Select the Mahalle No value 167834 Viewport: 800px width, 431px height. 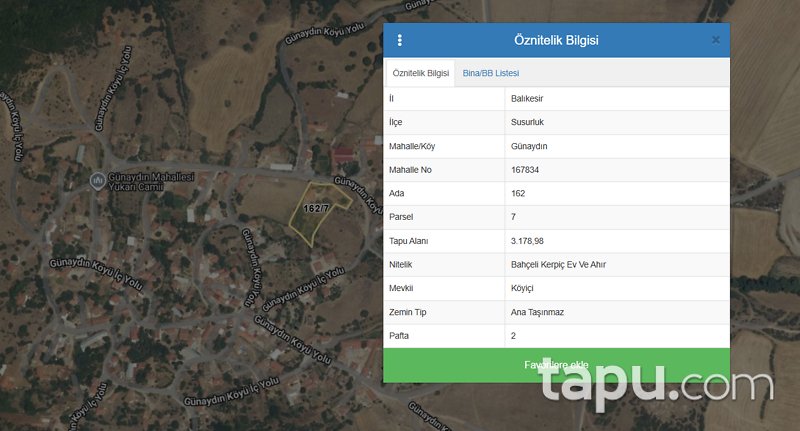pos(524,170)
